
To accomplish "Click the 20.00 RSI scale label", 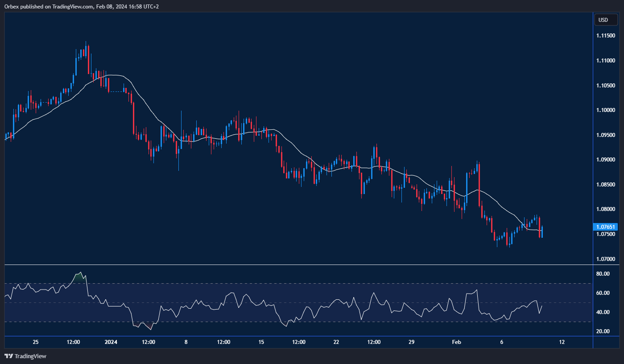I will click(603, 331).
